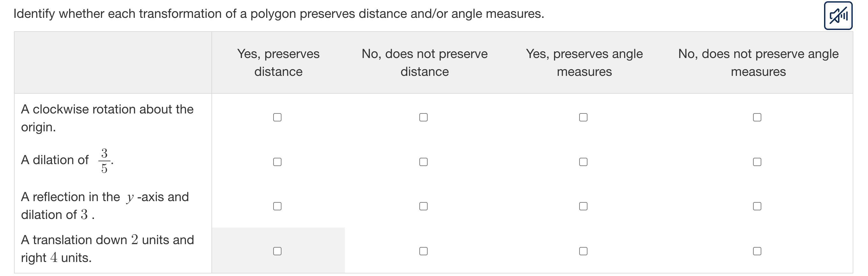Click the 'A clockwise rotation about the origin' row label
The image size is (868, 276).
click(107, 118)
